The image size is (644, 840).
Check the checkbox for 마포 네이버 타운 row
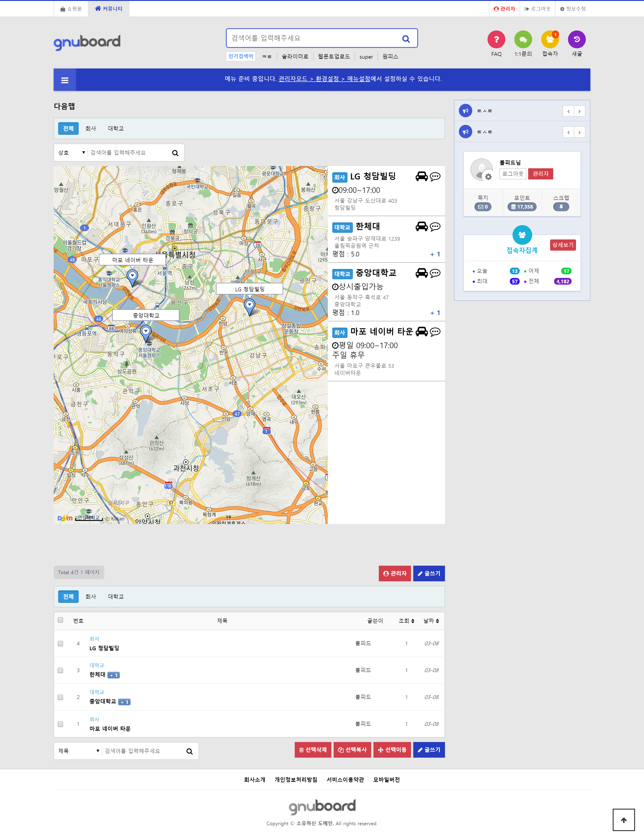(x=60, y=724)
